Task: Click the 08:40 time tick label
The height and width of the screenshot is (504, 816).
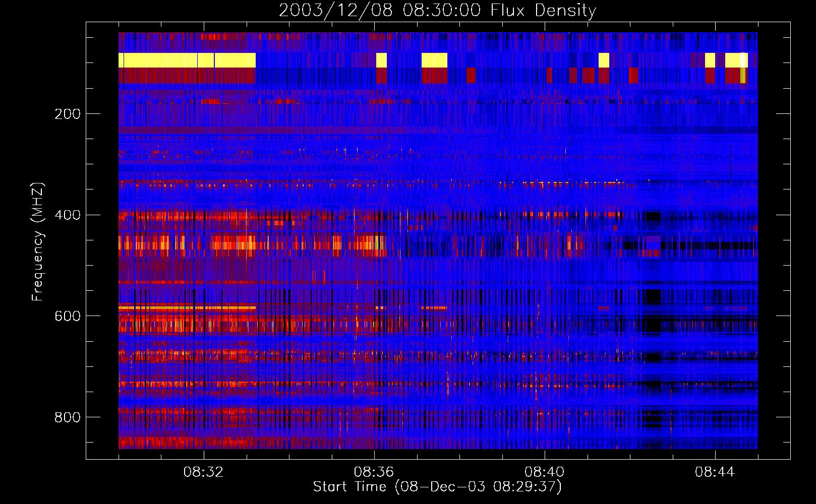Action: click(544, 472)
